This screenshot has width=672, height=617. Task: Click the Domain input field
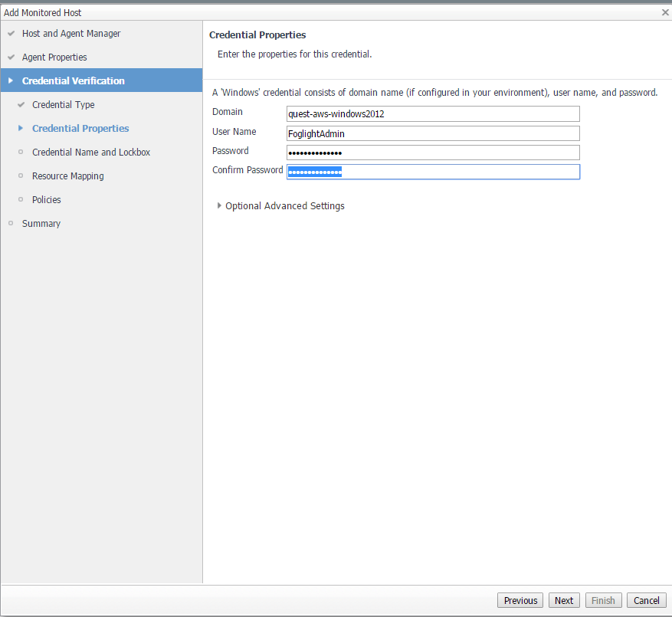433,114
